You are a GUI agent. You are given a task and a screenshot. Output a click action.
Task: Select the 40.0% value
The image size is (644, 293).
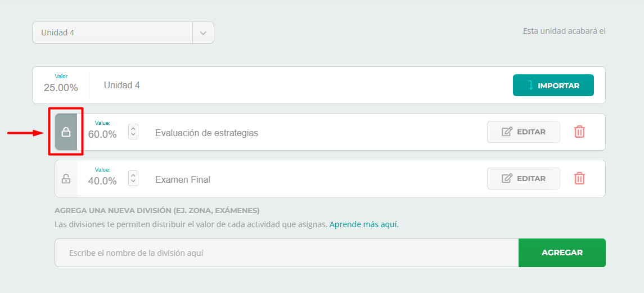point(102,181)
